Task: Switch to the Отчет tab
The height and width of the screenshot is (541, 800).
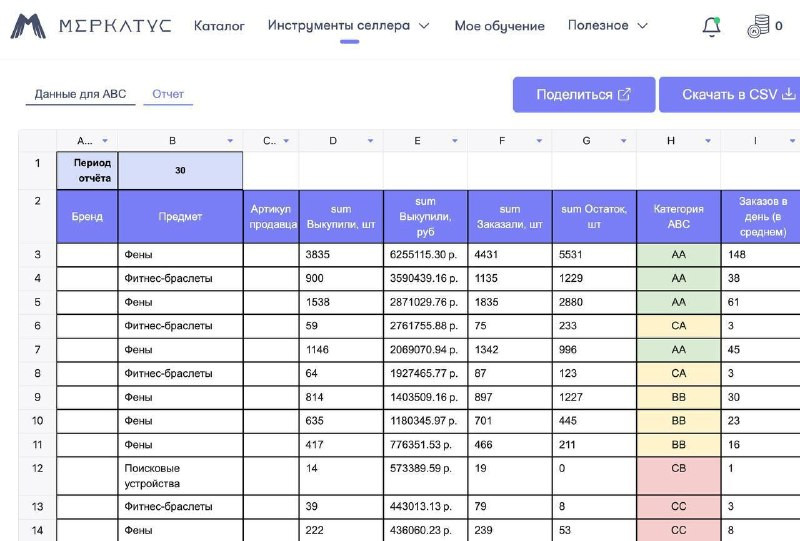Action: point(168,94)
